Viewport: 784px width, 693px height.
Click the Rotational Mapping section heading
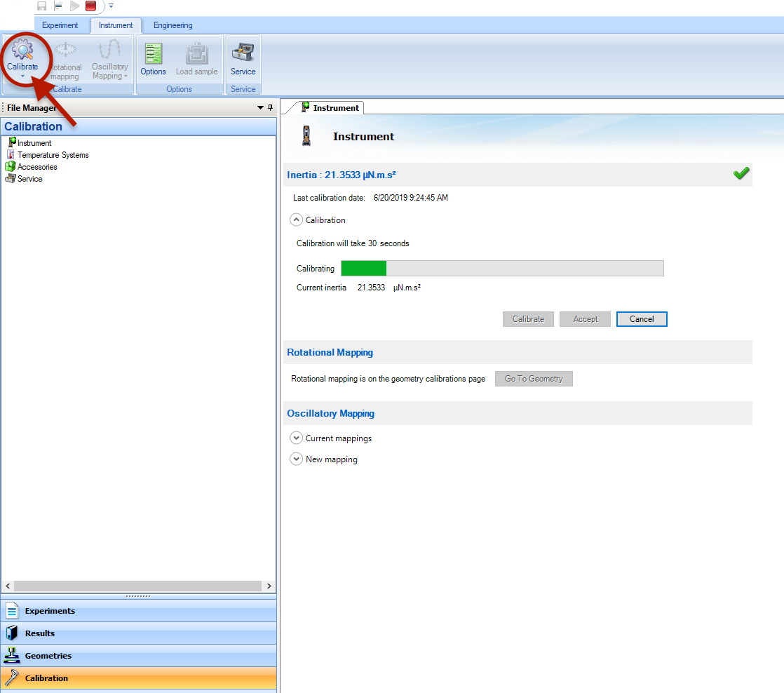(x=330, y=353)
